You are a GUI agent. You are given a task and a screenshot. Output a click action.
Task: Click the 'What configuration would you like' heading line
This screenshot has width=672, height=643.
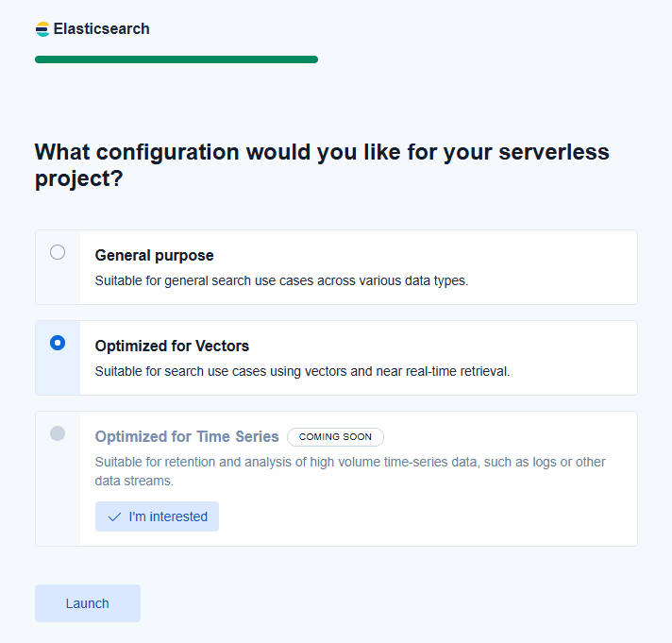pyautogui.click(x=321, y=152)
